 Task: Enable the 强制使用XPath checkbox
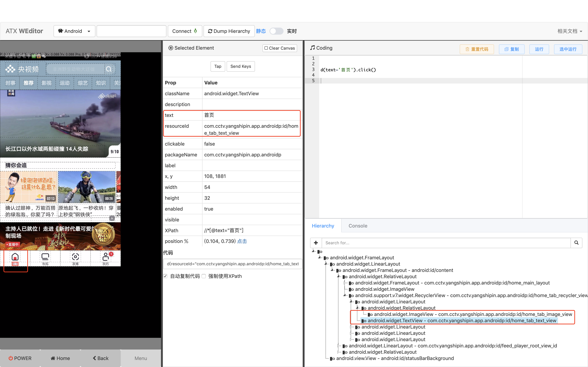pos(204,276)
